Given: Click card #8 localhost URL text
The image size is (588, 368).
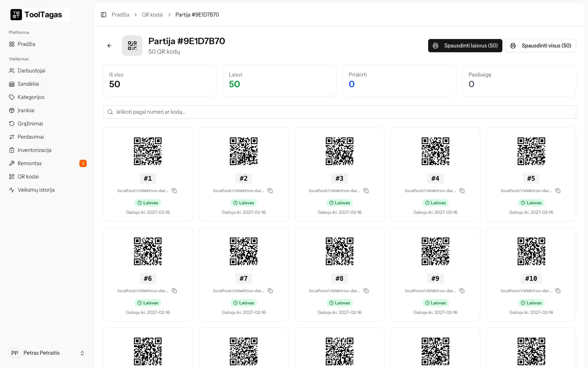Looking at the screenshot, I should (x=334, y=291).
